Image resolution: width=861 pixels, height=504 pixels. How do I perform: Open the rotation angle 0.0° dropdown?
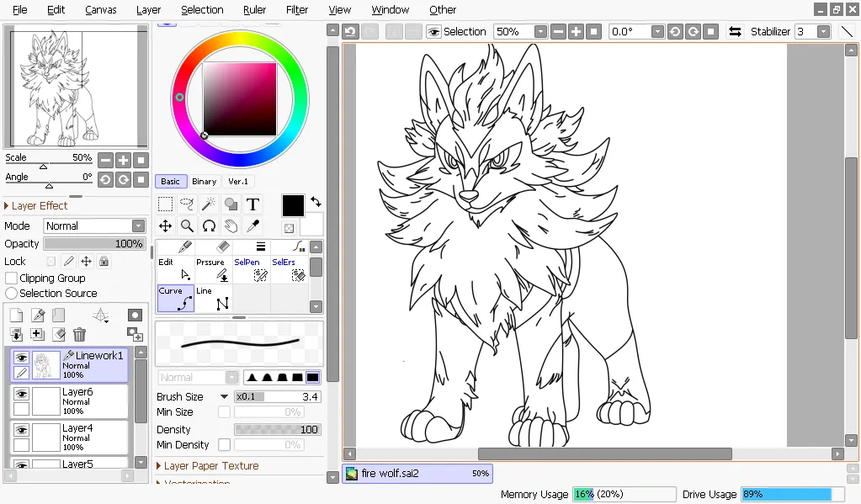click(657, 32)
